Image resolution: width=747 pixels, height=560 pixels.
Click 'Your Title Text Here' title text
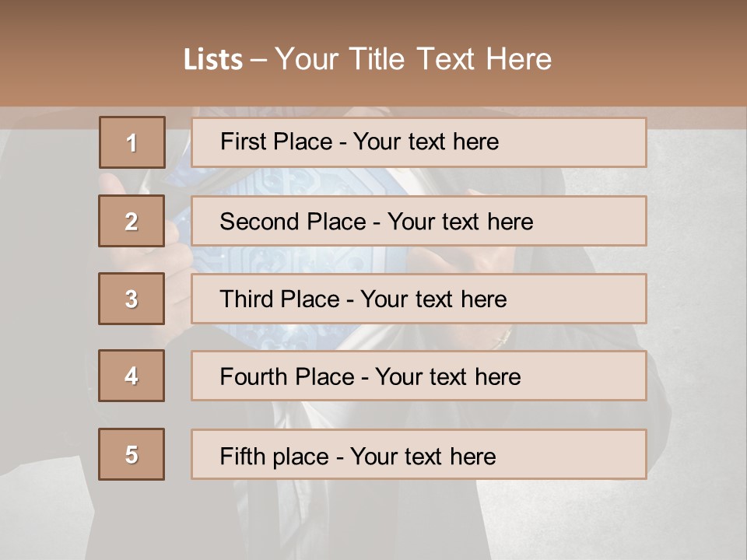(x=413, y=59)
